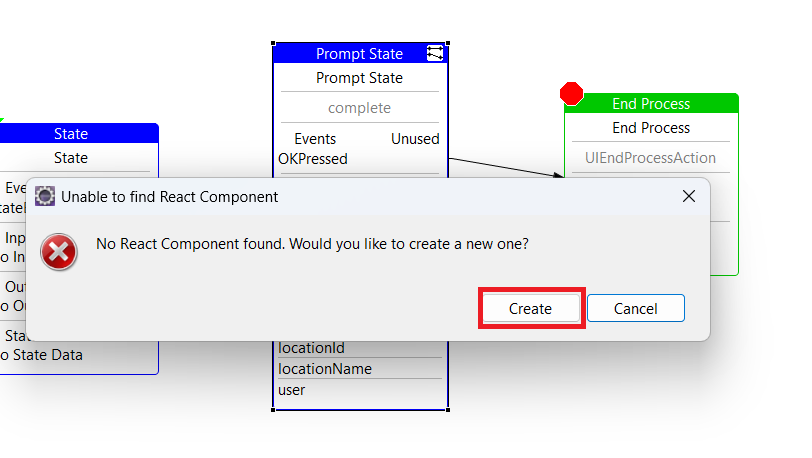Click the dialog's gear application icon

click(x=45, y=196)
